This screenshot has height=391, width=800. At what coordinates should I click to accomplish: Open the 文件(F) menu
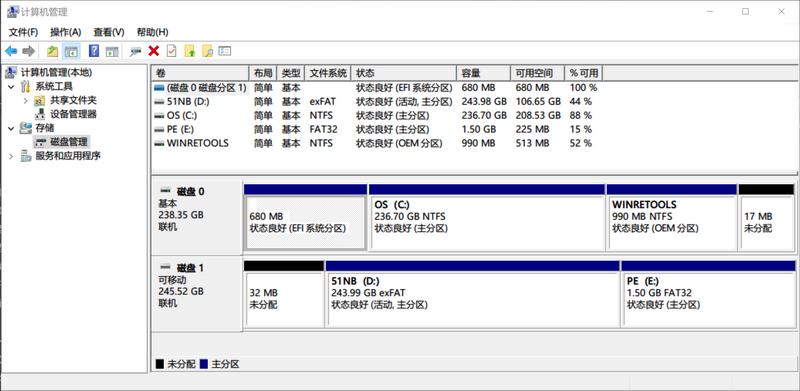coord(23,32)
